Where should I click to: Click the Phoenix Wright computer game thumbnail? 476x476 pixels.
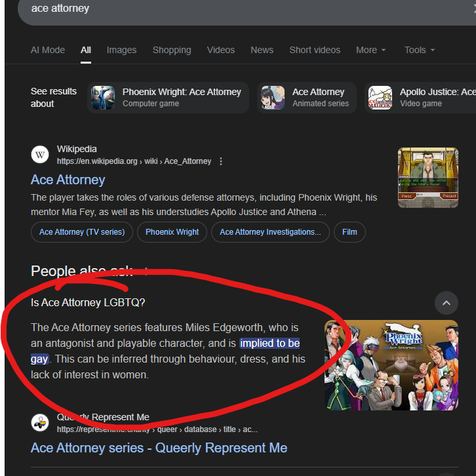click(104, 98)
